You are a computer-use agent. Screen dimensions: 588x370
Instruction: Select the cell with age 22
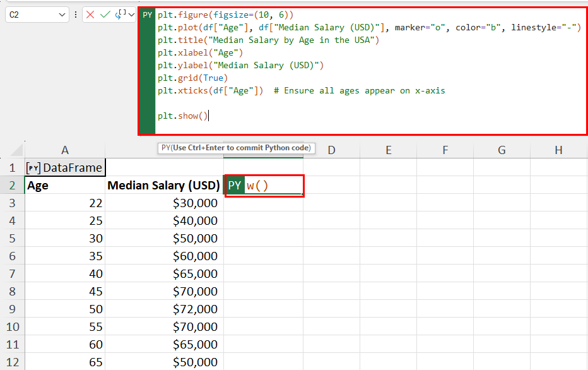[65, 203]
